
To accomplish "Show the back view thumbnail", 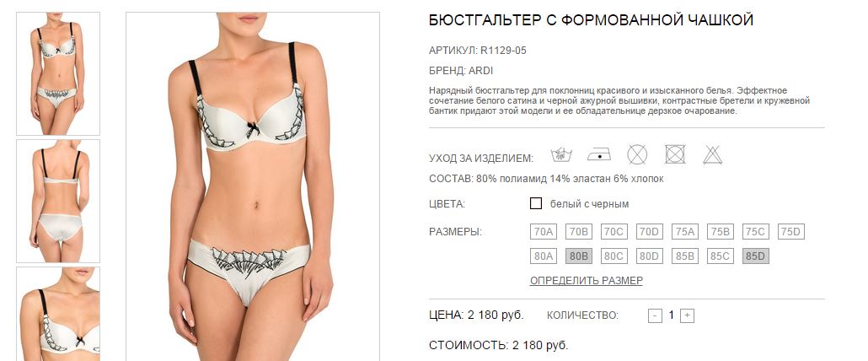I will point(58,201).
